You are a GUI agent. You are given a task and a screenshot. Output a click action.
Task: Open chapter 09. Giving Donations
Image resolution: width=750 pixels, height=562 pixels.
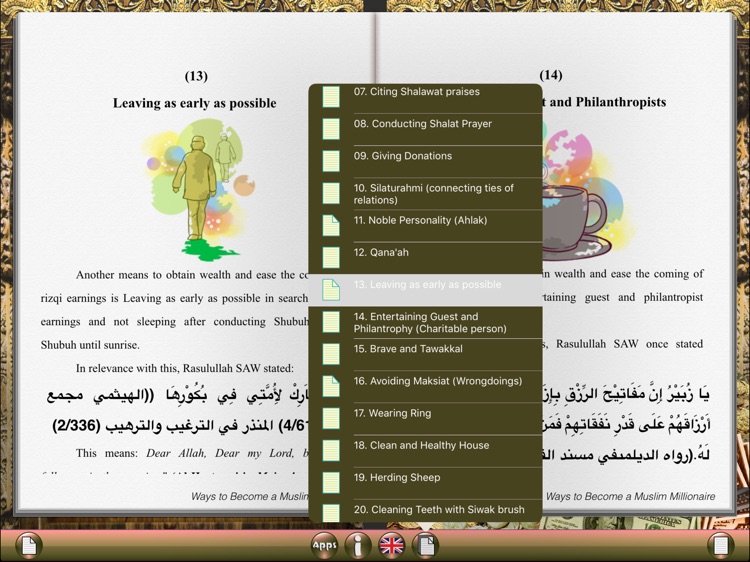pos(425,161)
